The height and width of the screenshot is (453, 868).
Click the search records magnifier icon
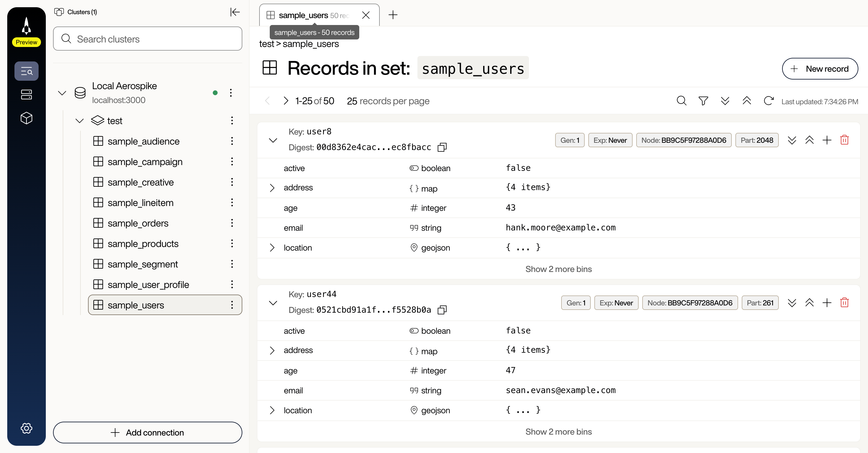click(x=681, y=101)
